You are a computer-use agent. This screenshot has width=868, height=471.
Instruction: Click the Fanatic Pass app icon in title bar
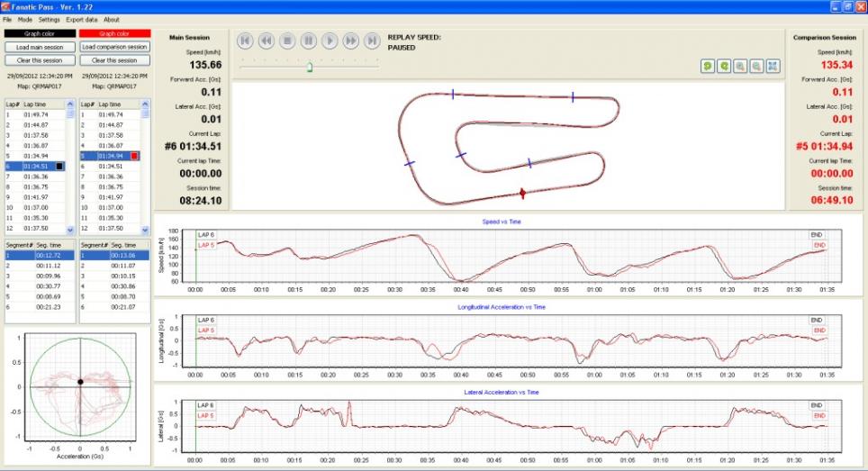pyautogui.click(x=6, y=6)
